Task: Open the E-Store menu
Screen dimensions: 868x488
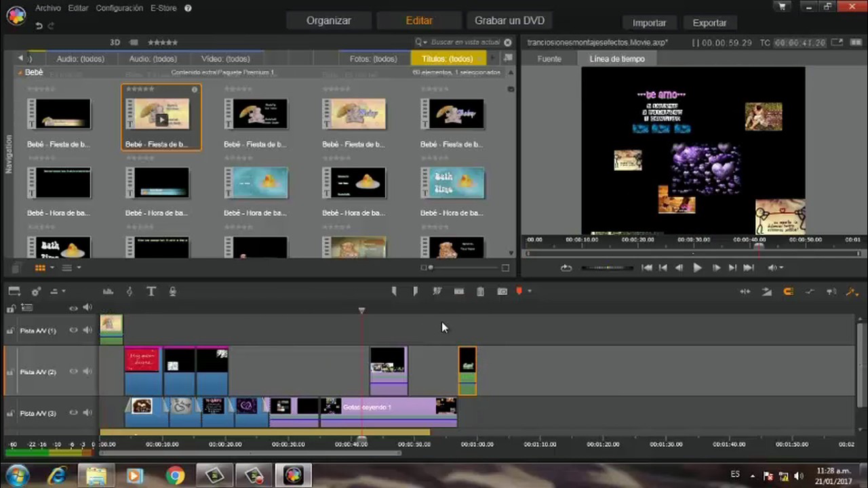Action: click(162, 8)
